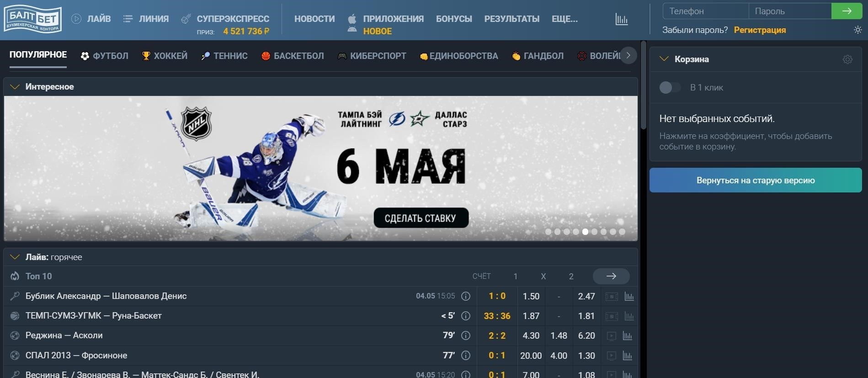The height and width of the screenshot is (378, 868).
Task: Collapse the Лайв: горячее section
Action: (15, 257)
